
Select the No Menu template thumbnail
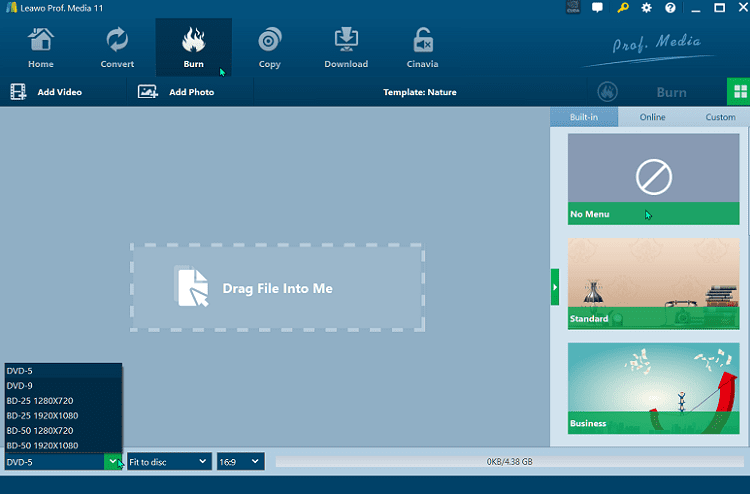(653, 179)
